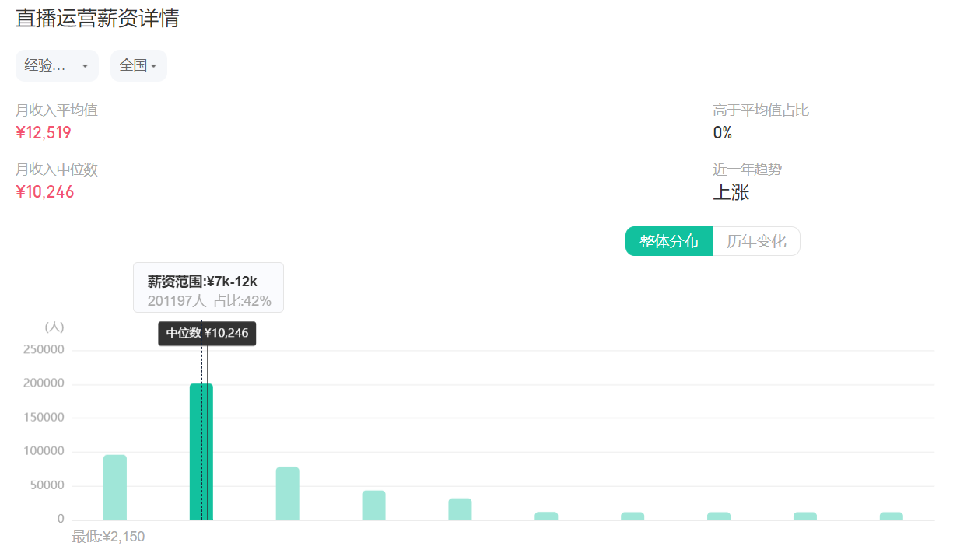The width and height of the screenshot is (953, 560).
Task: Click the arrow beside 全国
Action: (154, 66)
